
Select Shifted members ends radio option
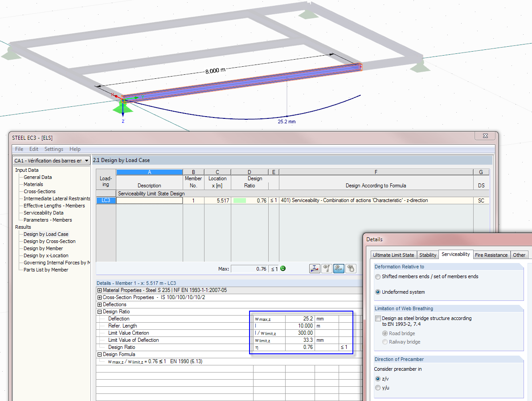point(378,276)
